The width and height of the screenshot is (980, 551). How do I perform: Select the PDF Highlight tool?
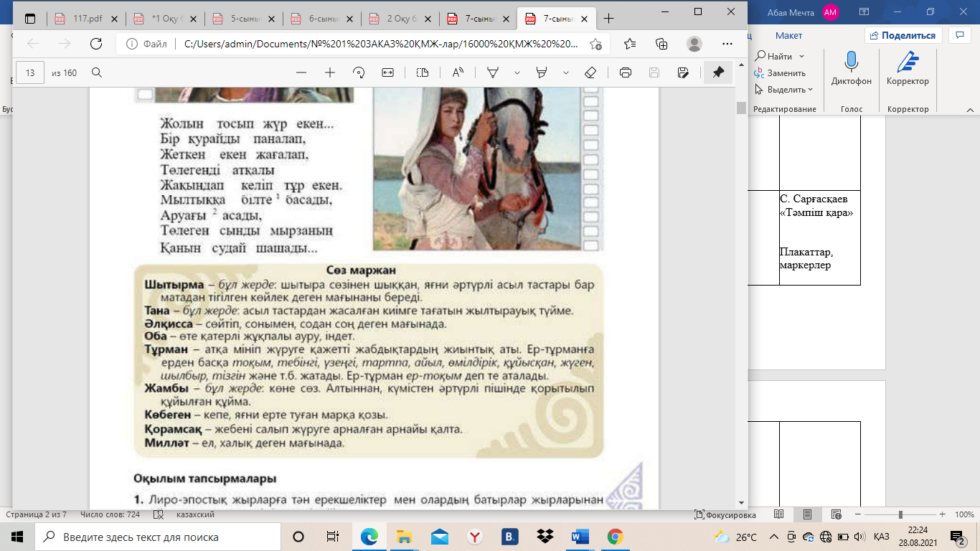point(542,72)
